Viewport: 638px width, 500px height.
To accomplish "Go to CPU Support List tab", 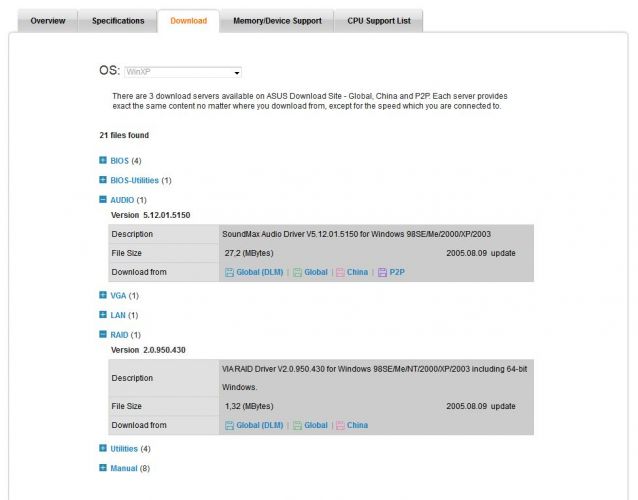I will [379, 21].
